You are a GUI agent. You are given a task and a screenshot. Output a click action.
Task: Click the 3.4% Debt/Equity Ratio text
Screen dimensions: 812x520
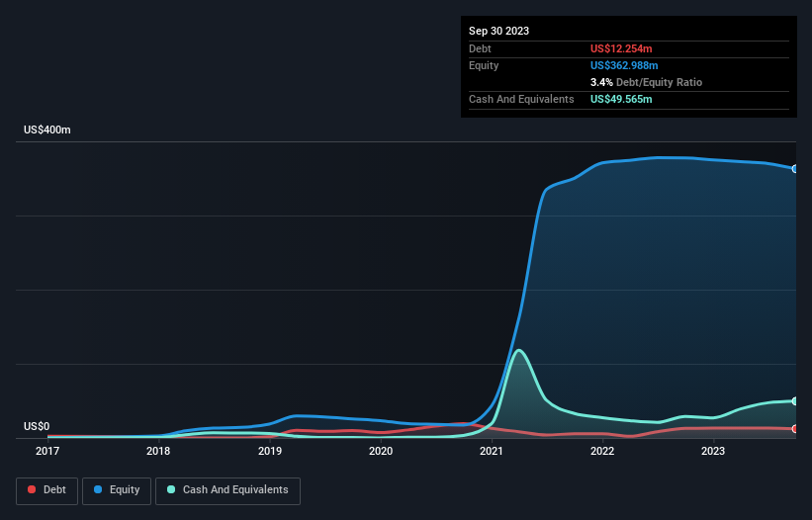coord(646,82)
